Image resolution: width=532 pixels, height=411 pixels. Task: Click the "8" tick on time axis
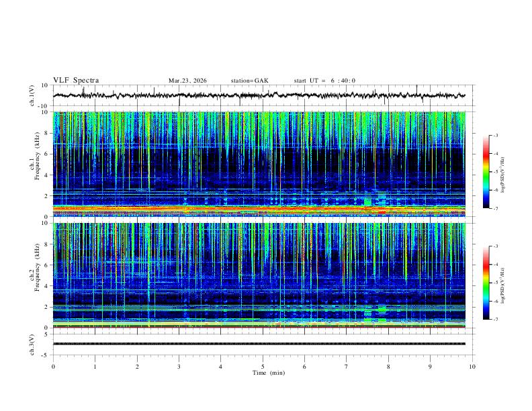(x=388, y=367)
